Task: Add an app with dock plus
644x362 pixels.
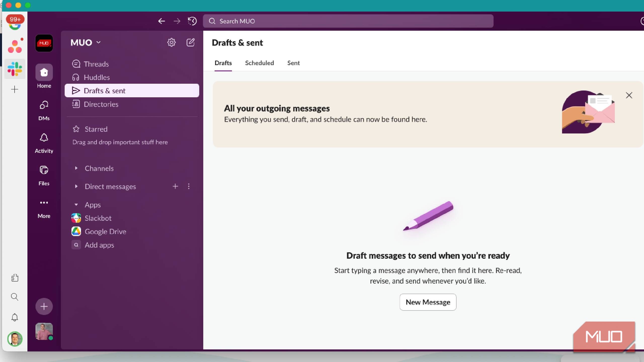Action: pyautogui.click(x=15, y=89)
